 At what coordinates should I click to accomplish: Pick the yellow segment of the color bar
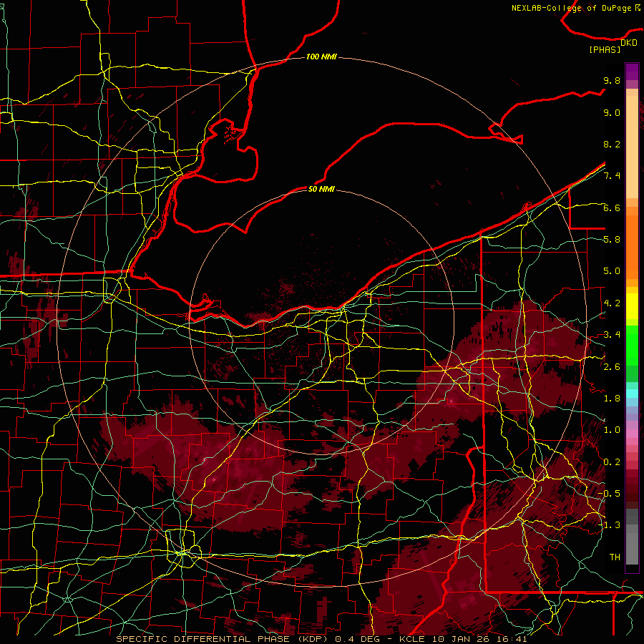tap(632, 306)
